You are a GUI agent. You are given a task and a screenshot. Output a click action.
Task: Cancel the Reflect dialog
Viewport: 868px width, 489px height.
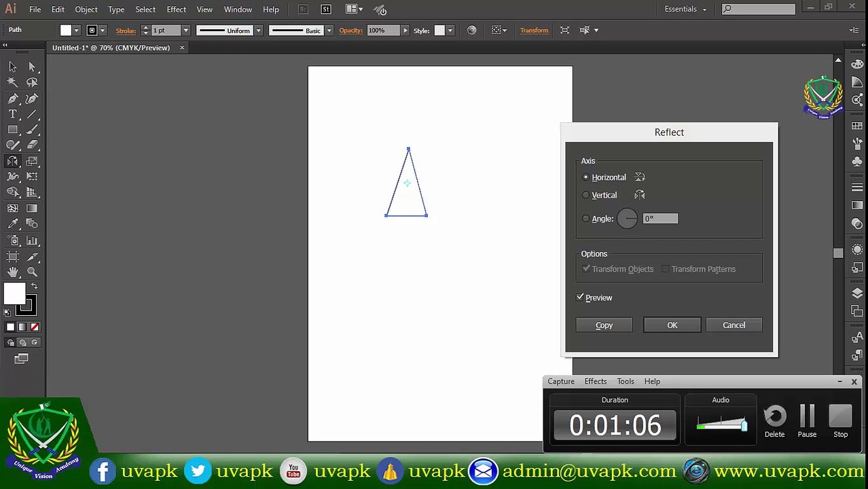(734, 325)
